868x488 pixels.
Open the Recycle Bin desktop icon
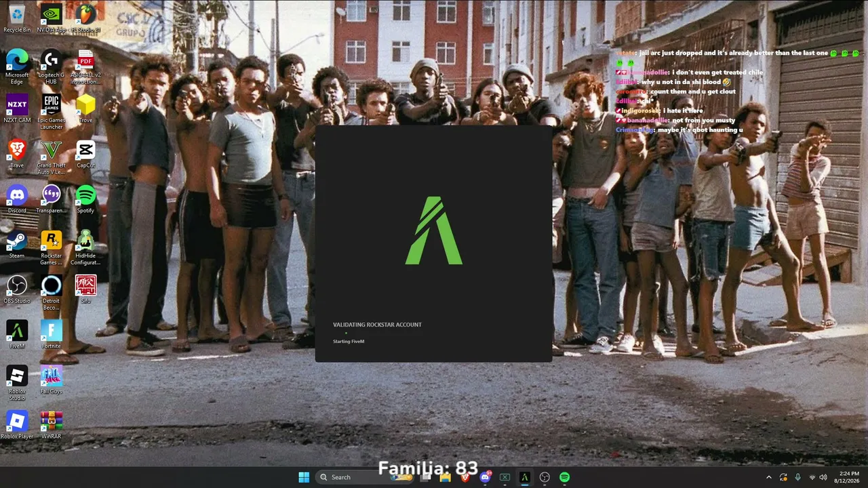point(17,19)
